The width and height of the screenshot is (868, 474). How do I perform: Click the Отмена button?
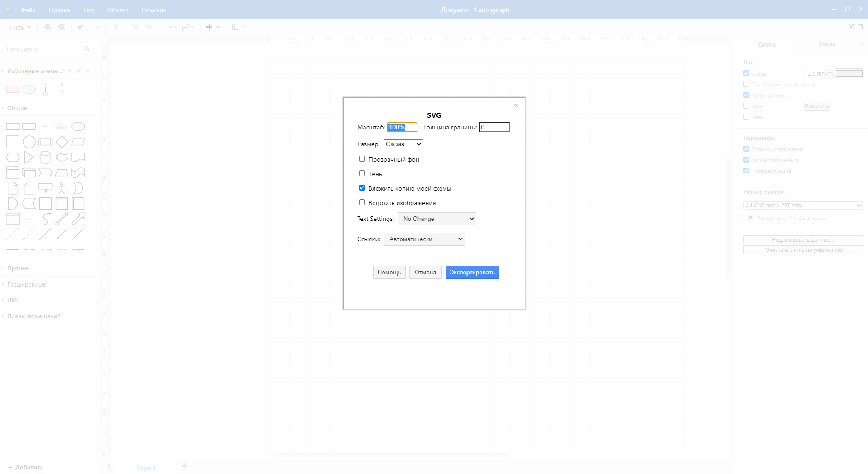[x=425, y=273]
